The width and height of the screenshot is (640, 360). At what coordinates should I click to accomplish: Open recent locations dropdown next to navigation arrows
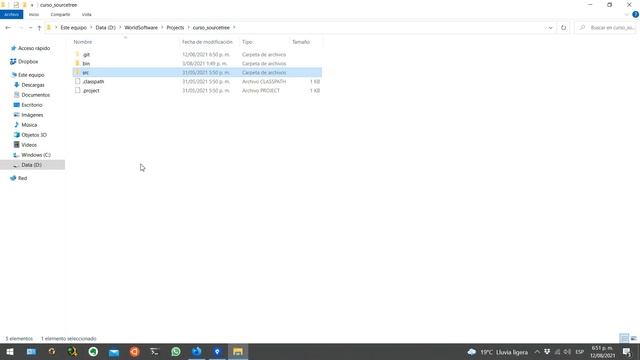[x=30, y=28]
